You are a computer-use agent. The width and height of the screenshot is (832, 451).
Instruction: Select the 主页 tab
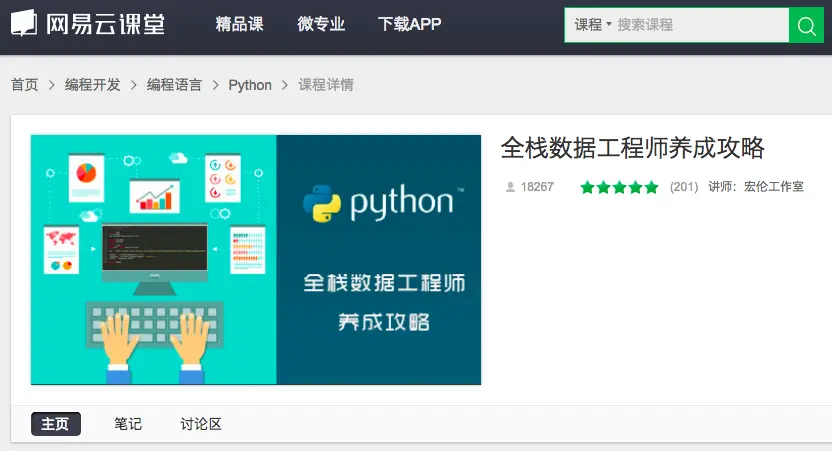(56, 424)
